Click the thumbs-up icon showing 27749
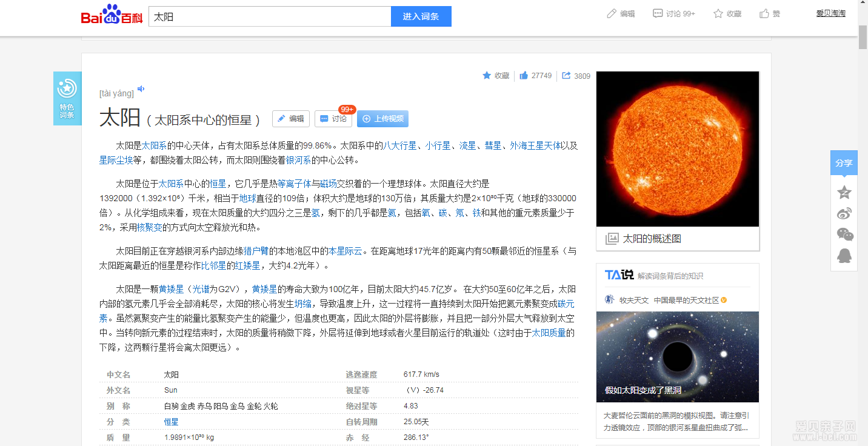 (x=524, y=76)
